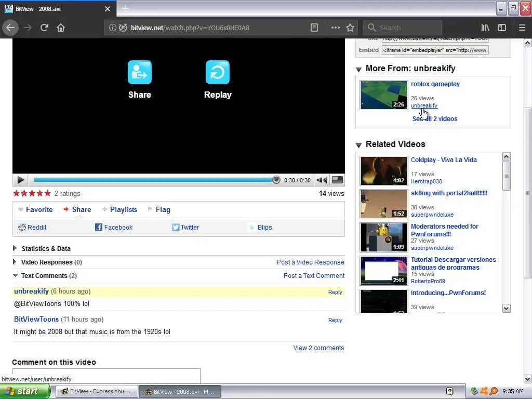Viewport: 532px width, 399px height.
Task: Click the page scrollbar down arrow
Action: 528,379
